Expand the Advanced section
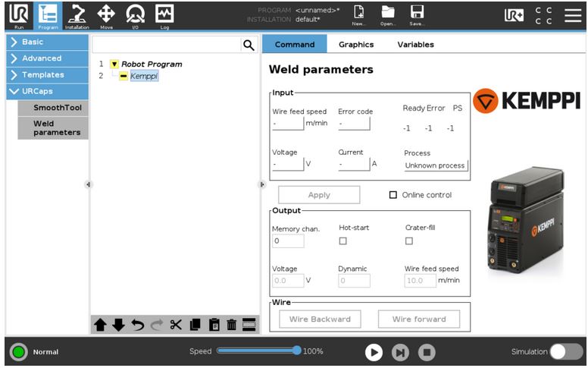 click(x=47, y=58)
